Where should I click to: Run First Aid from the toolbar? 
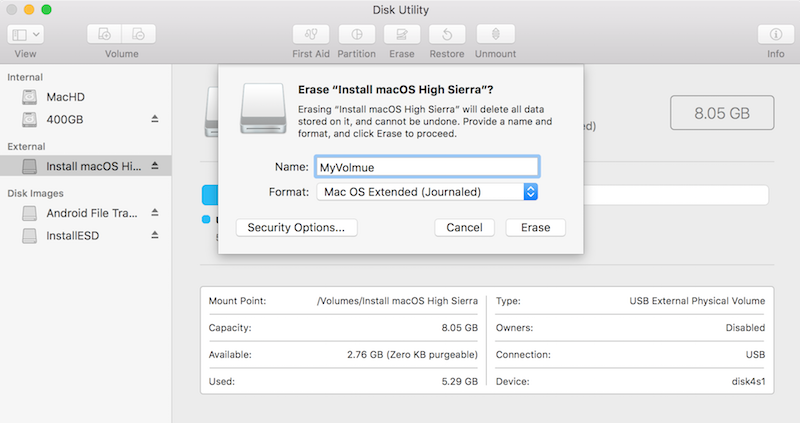[311, 34]
